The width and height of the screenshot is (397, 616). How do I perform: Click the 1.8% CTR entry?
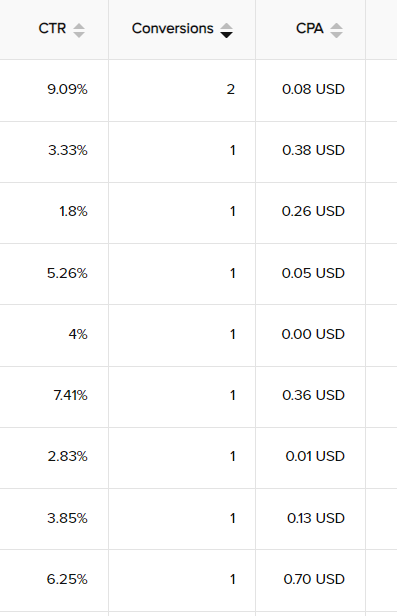click(73, 212)
